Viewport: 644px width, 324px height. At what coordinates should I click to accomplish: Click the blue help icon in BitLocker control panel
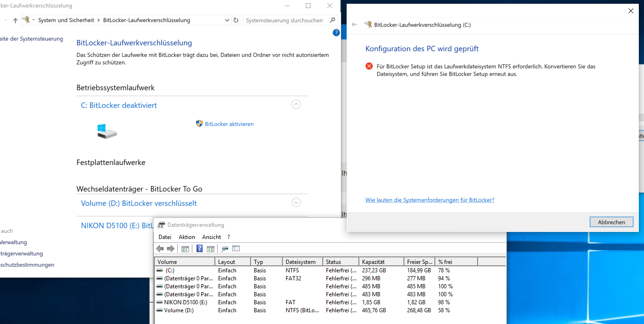tap(336, 33)
